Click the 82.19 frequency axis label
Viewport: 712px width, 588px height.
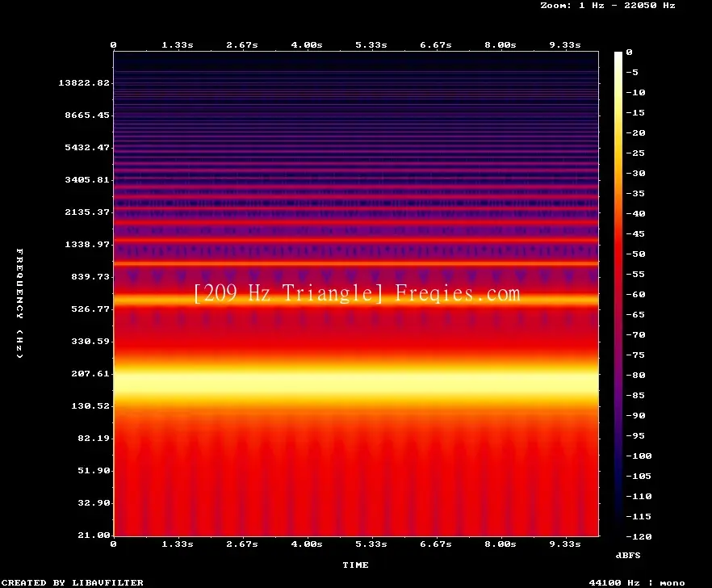click(x=94, y=438)
